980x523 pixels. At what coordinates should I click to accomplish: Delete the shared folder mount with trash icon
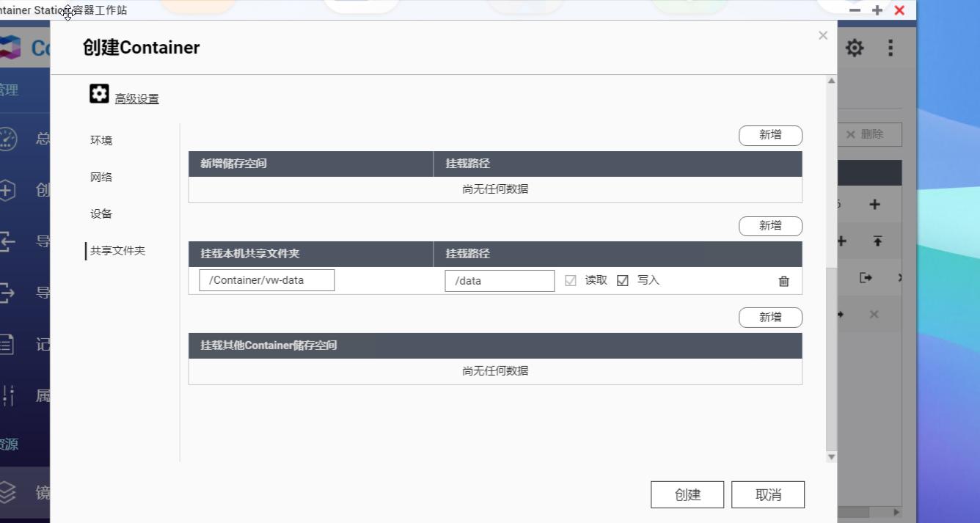pos(783,281)
